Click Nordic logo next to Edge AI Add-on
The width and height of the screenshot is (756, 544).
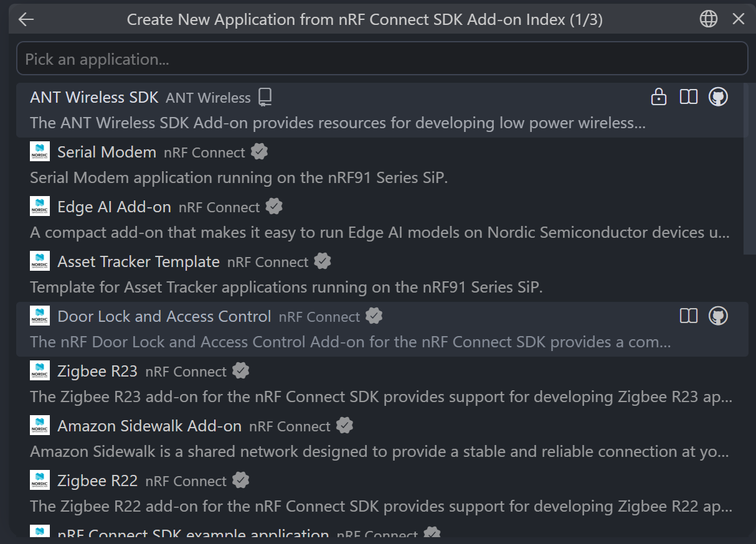click(x=40, y=207)
